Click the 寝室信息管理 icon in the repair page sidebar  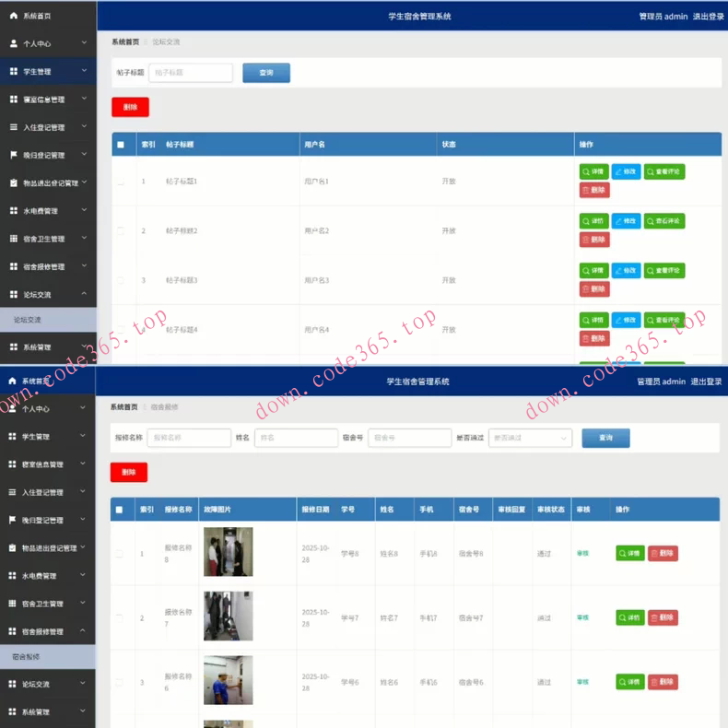click(x=12, y=464)
